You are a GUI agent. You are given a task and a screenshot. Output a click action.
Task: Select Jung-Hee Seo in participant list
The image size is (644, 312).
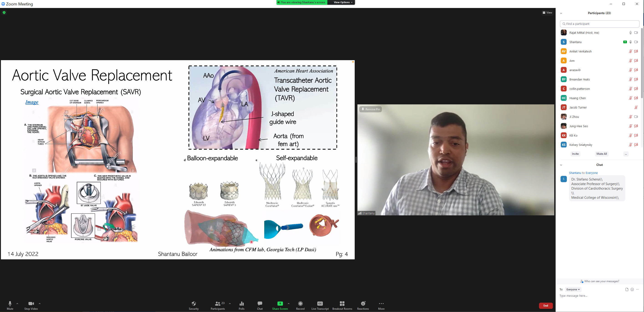pos(599,126)
